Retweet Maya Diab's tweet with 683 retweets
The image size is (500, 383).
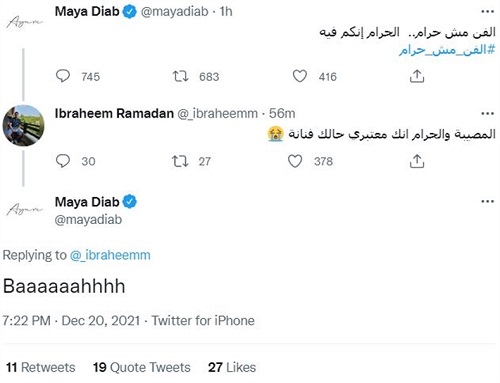tap(180, 76)
